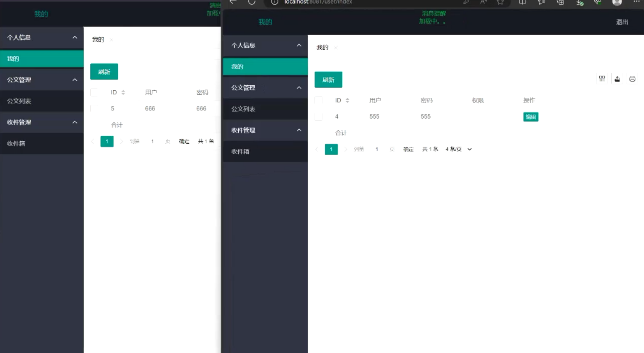Image resolution: width=644 pixels, height=353 pixels.
Task: Click the 刷新 button in right window
Action: click(328, 80)
